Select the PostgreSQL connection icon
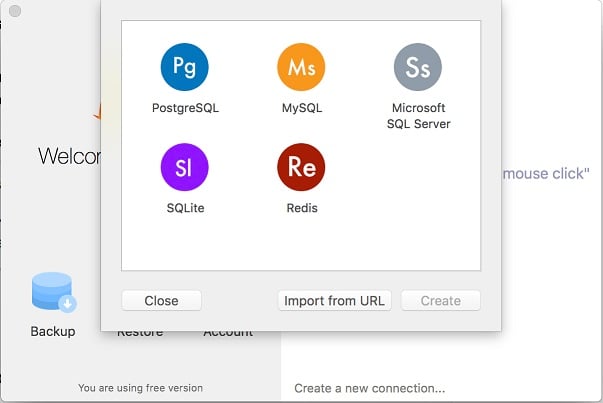The image size is (603, 403). [x=185, y=67]
